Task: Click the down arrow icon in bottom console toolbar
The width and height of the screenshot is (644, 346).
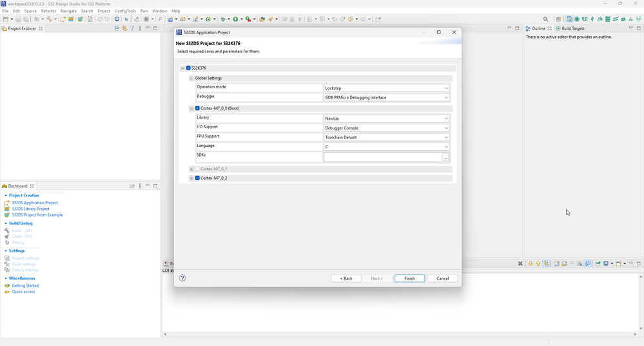Action: point(531,264)
